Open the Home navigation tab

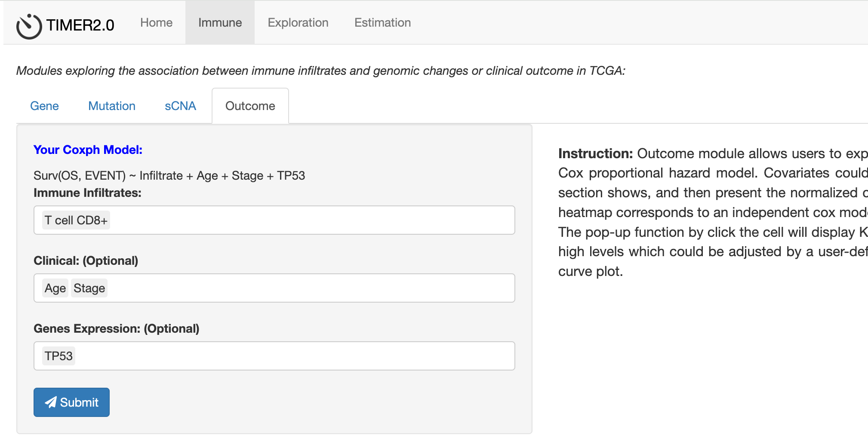[156, 23]
